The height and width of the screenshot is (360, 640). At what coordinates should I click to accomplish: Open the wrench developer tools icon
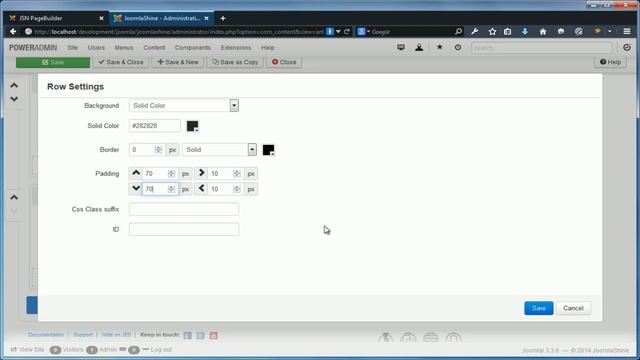tap(475, 31)
